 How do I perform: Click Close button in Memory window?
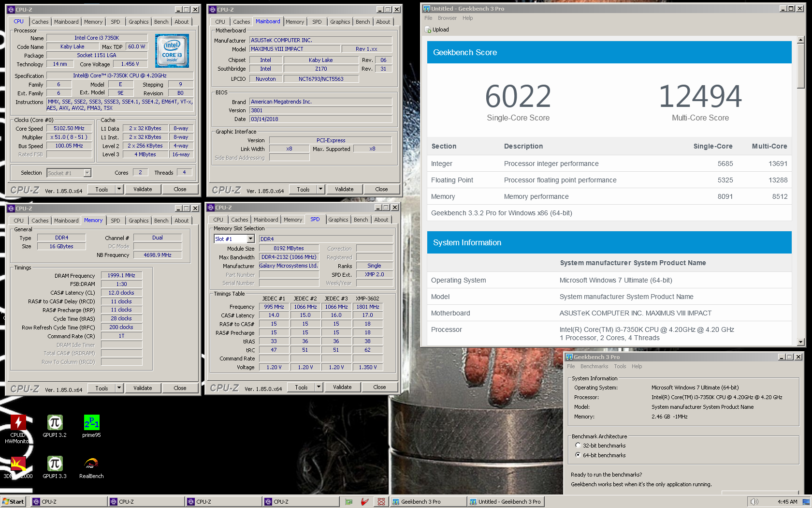point(180,388)
